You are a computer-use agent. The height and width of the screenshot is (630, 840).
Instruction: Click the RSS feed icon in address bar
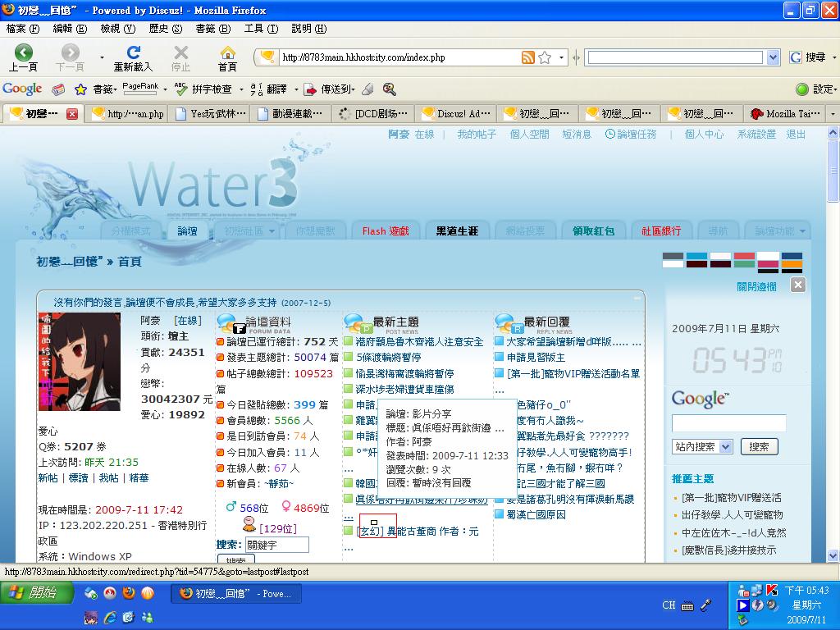pyautogui.click(x=528, y=57)
